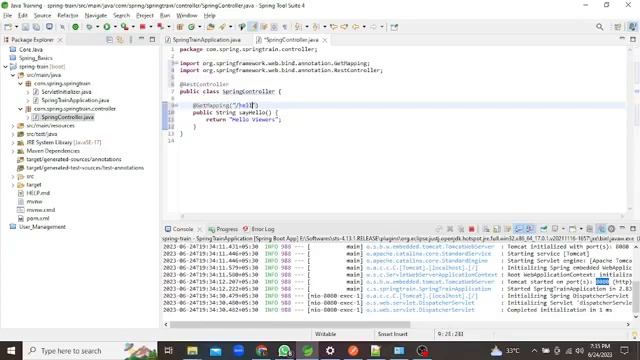Open WhatsApp from the taskbar
Viewport: 640px width, 360px height.
tap(284, 351)
